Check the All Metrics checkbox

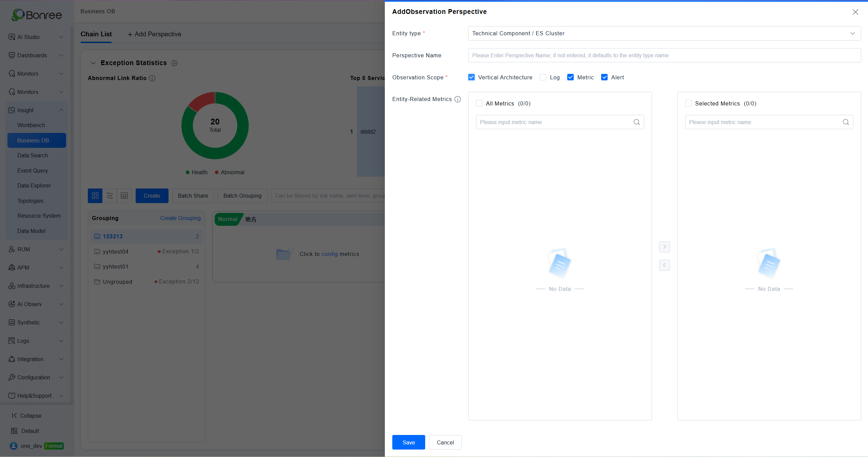pyautogui.click(x=479, y=103)
